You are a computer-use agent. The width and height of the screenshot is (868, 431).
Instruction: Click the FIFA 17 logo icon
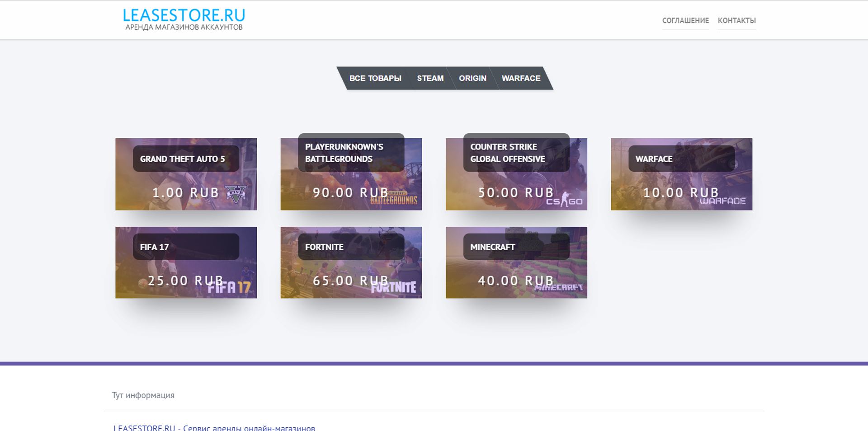[229, 287]
